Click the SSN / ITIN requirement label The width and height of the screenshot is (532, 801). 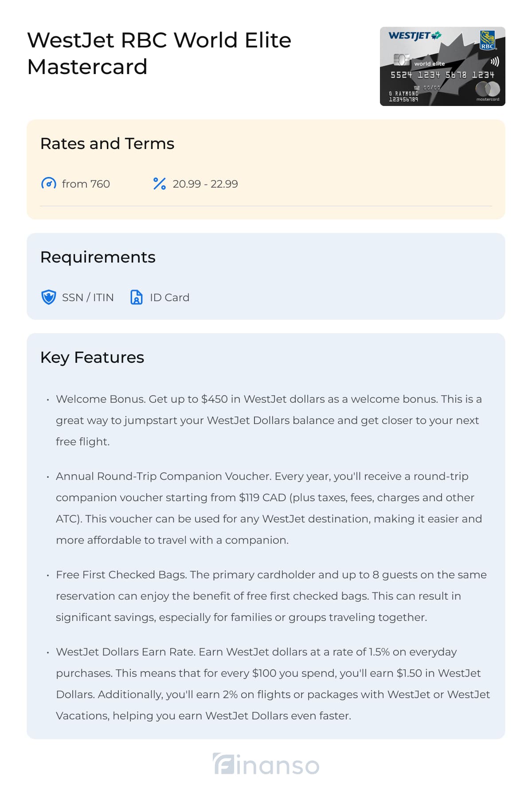coord(88,297)
